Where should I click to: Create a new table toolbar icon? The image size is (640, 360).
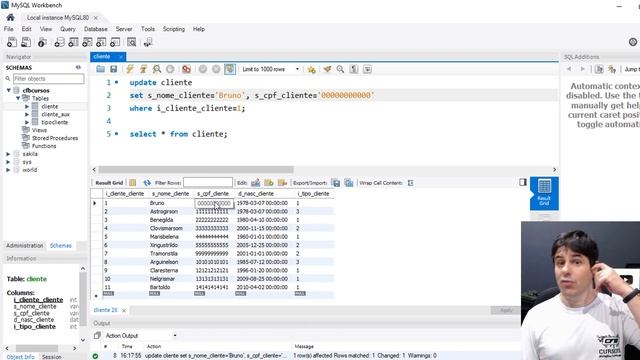[x=73, y=42]
